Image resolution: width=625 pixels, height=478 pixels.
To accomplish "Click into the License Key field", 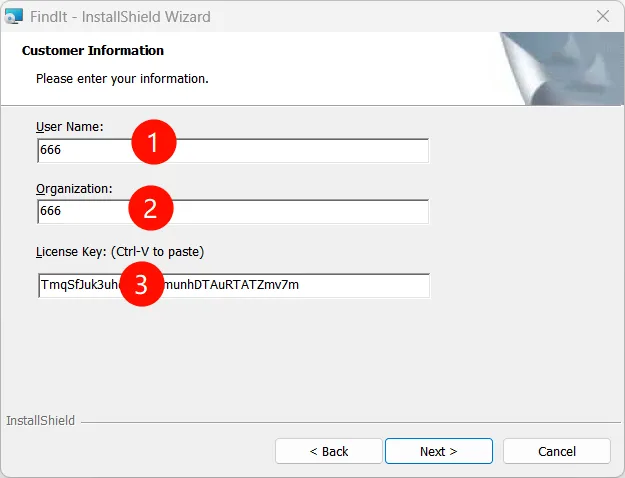I will (234, 285).
